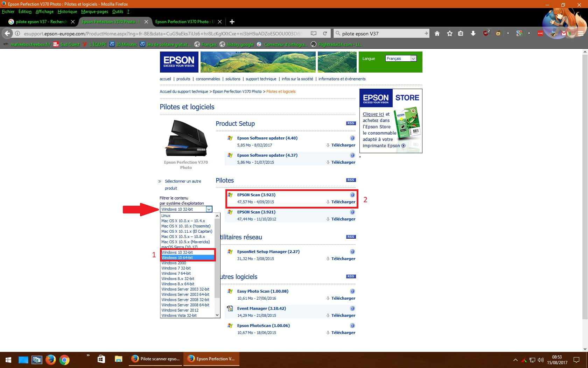Open the Outils menu
Viewport: 588px width, 368px height.
click(118, 12)
